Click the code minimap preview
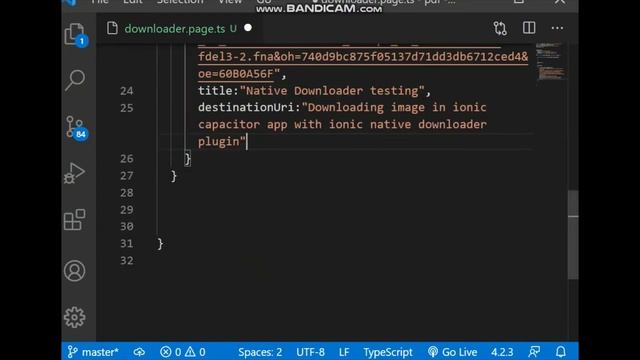This screenshot has width=640, height=360. point(551,61)
